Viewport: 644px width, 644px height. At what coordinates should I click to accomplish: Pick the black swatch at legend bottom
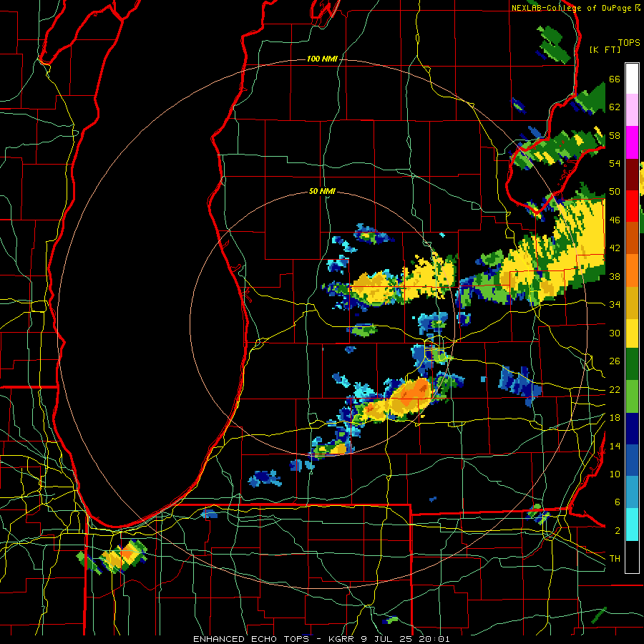(632, 557)
